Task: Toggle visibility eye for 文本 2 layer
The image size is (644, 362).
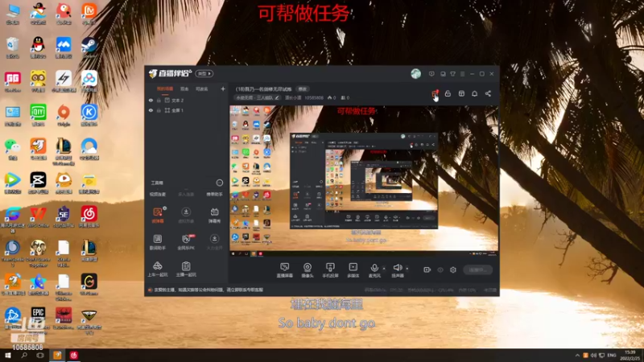Action: 151,100
